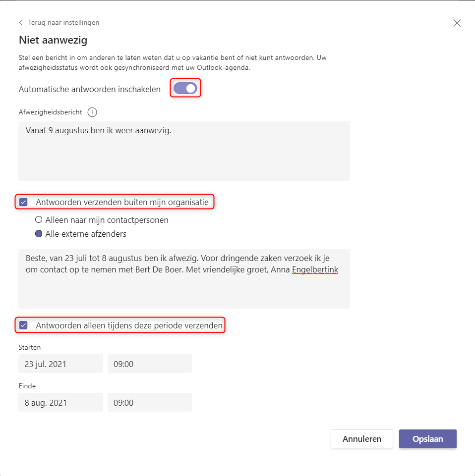This screenshot has height=476, width=475.
Task: Close the Niet aanwezig dialog with X
Action: tap(457, 23)
